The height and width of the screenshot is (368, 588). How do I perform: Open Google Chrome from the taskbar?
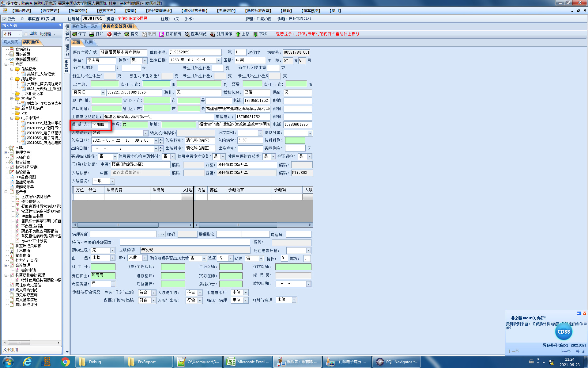point(65,362)
